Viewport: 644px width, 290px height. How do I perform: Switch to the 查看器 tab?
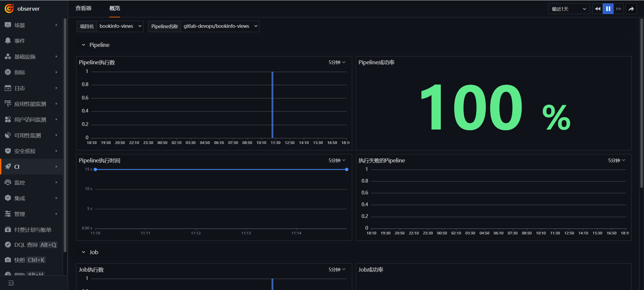pos(84,8)
